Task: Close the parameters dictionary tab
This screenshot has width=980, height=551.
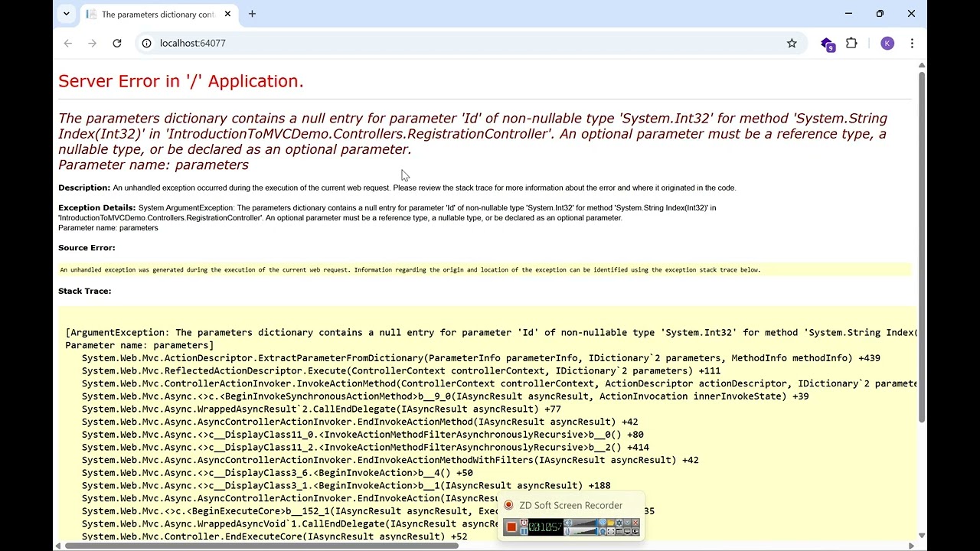Action: pos(227,14)
